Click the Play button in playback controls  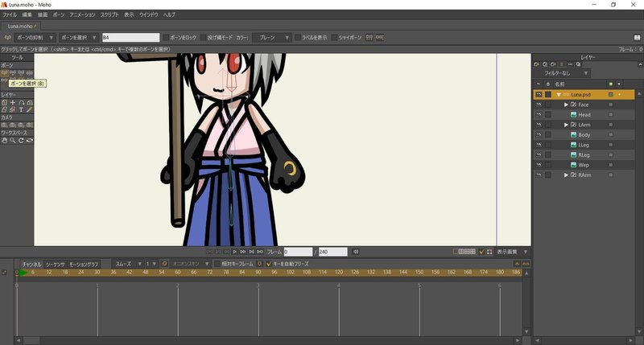click(x=234, y=252)
